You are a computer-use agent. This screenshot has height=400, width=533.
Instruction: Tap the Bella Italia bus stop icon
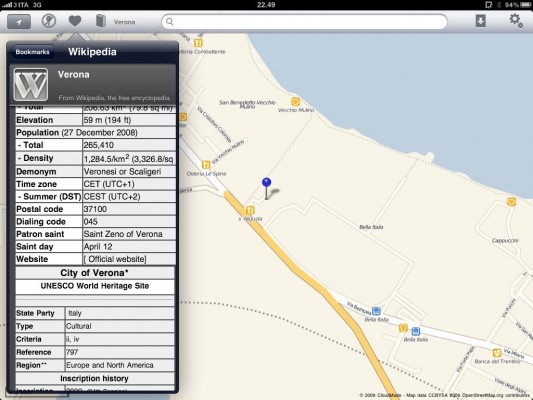pyautogui.click(x=415, y=331)
